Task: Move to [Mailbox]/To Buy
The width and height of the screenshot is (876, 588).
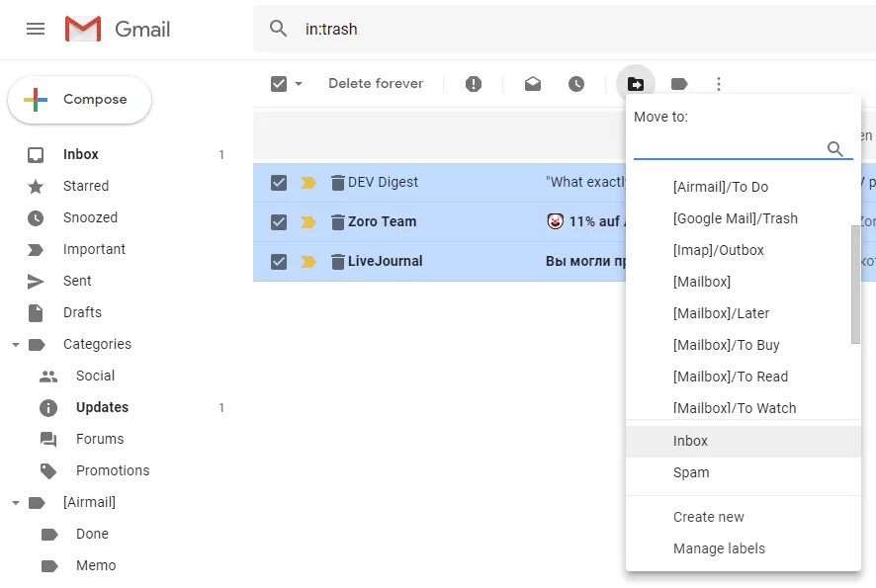Action: click(744, 345)
